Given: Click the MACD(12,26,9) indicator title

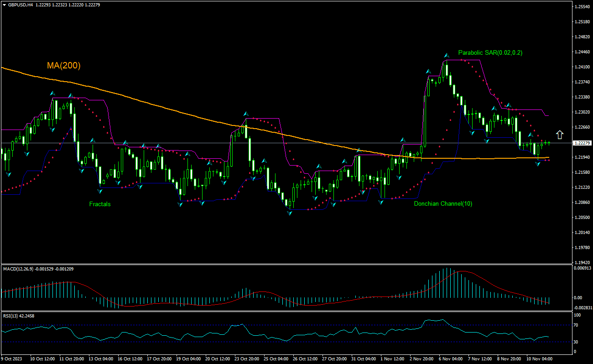Looking at the screenshot, I should [x=38, y=269].
